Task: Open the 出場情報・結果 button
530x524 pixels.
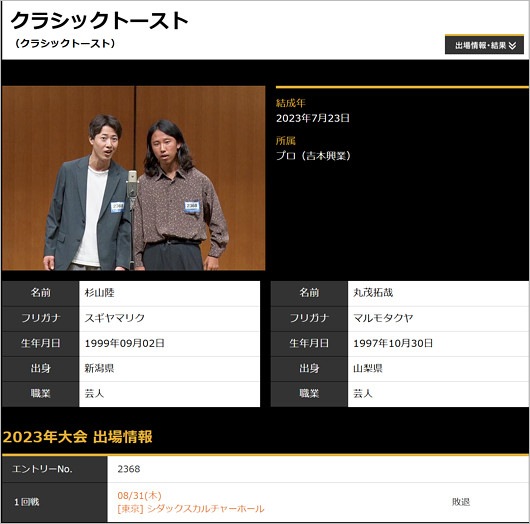Action: point(484,45)
